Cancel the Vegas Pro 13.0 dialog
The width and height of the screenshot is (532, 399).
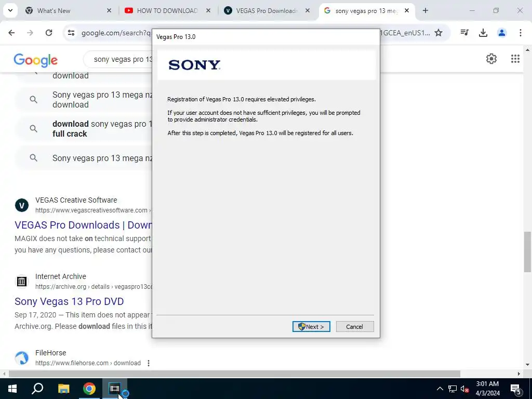pos(354,326)
